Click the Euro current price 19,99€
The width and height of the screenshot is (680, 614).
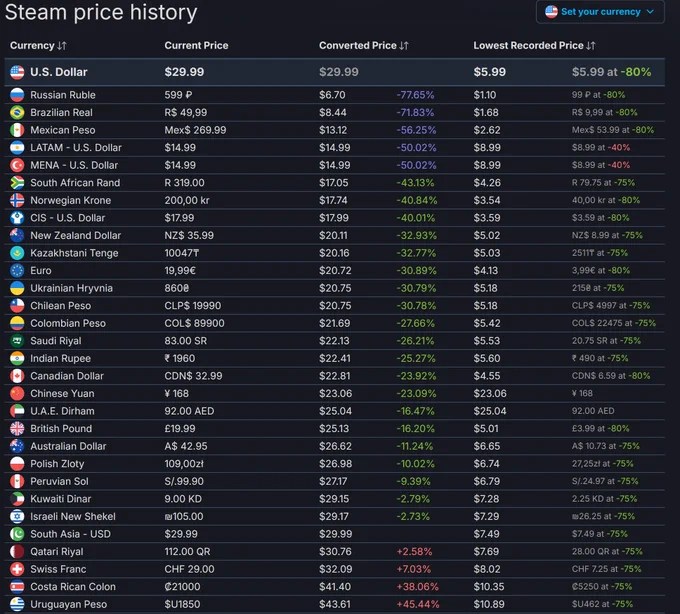pos(180,271)
